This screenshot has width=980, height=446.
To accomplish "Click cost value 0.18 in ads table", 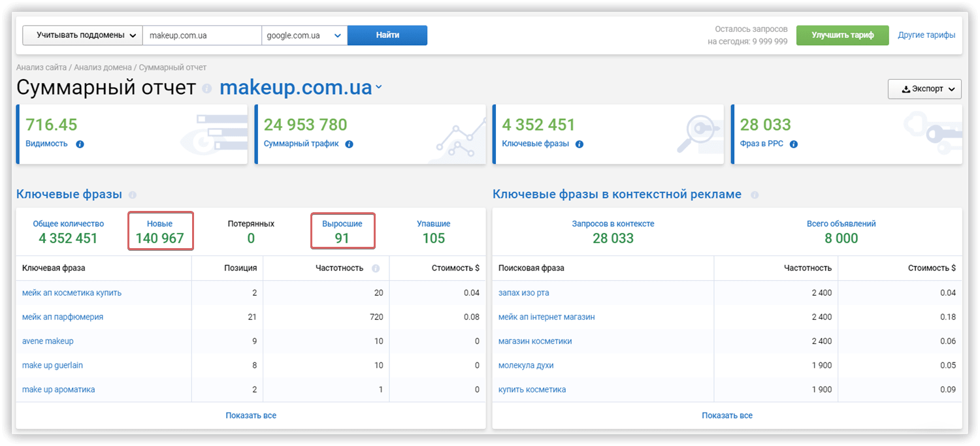I will [948, 317].
